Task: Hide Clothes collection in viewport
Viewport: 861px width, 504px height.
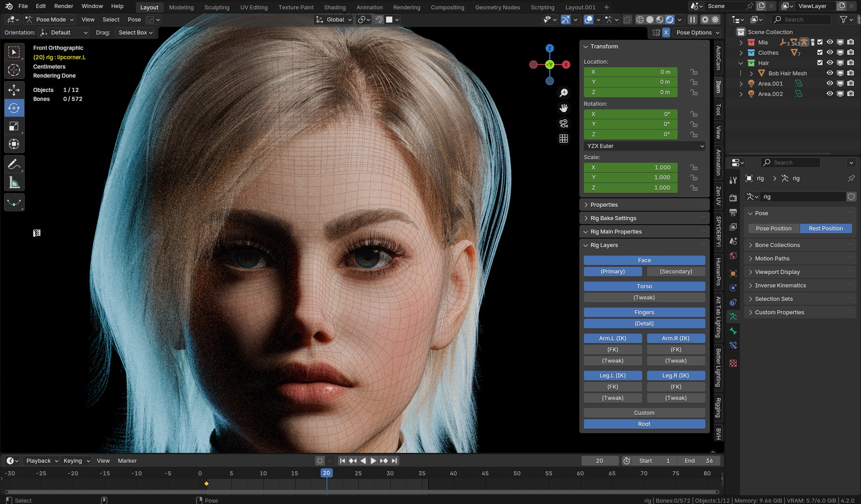Action: coord(830,52)
